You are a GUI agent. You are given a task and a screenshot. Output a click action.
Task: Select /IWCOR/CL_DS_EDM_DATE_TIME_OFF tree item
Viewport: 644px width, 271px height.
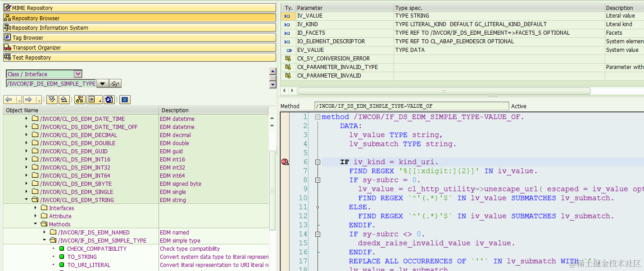tap(89, 127)
